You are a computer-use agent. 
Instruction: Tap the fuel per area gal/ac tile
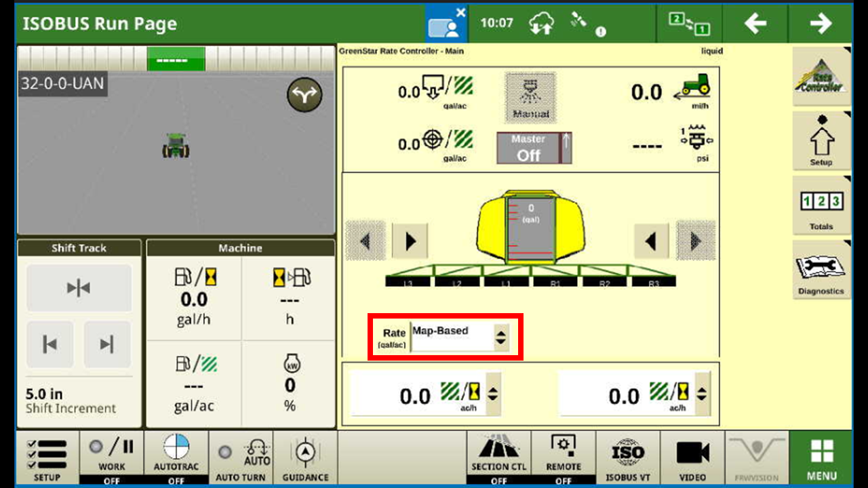pos(194,384)
